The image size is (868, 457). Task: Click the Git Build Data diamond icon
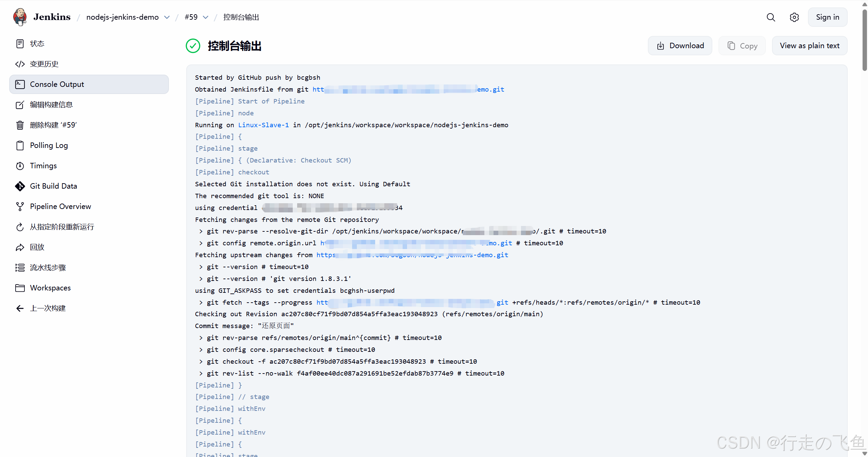[x=20, y=186]
